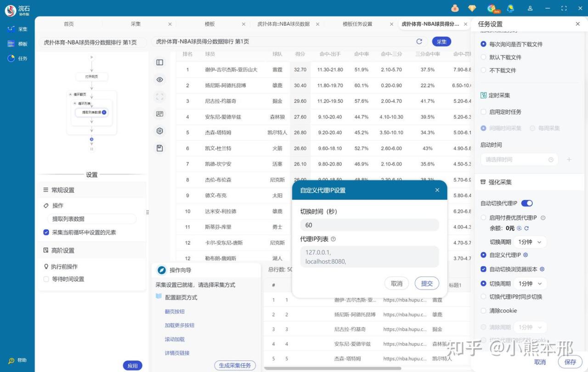Close the 采集 tab
This screenshot has width=588, height=372.
click(170, 24)
